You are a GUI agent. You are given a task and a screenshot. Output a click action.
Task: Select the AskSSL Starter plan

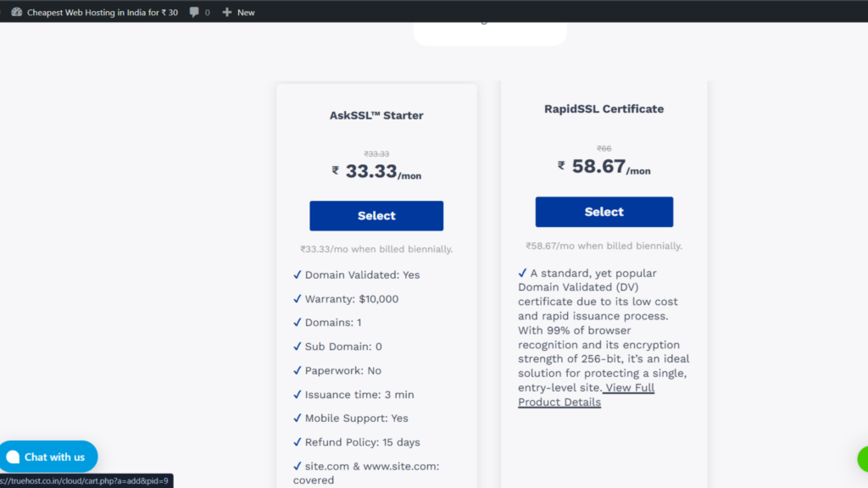[x=376, y=216]
